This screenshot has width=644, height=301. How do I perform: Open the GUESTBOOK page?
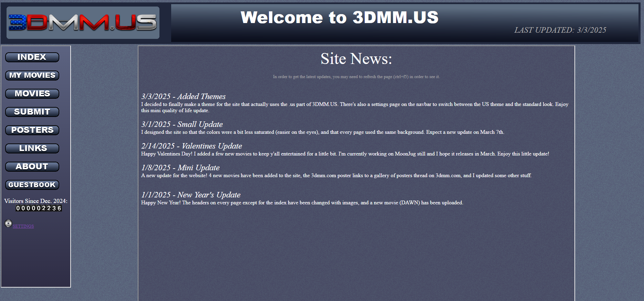click(32, 185)
